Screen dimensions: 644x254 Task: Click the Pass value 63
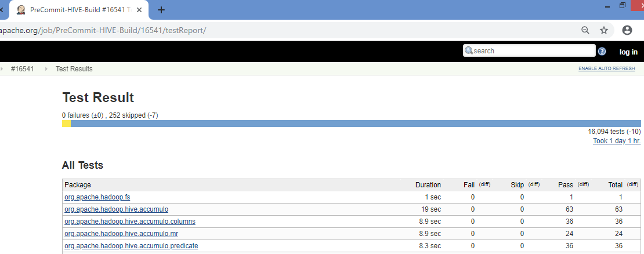(569, 209)
